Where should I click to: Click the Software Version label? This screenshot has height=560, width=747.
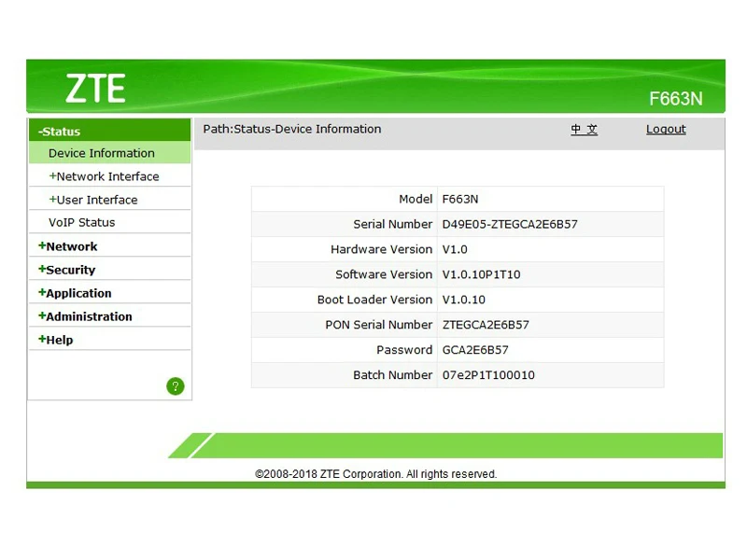[384, 274]
